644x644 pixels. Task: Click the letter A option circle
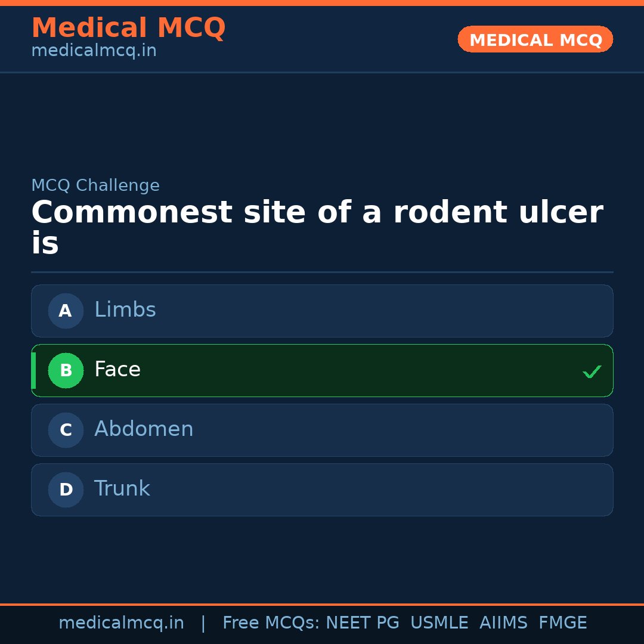66,311
